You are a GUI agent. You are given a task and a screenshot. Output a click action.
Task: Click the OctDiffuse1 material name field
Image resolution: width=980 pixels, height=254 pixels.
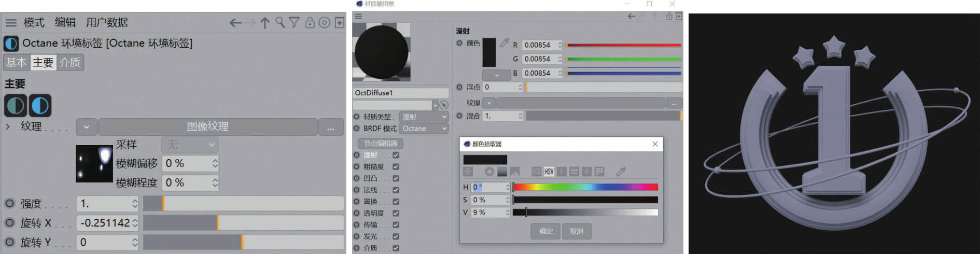(x=400, y=93)
